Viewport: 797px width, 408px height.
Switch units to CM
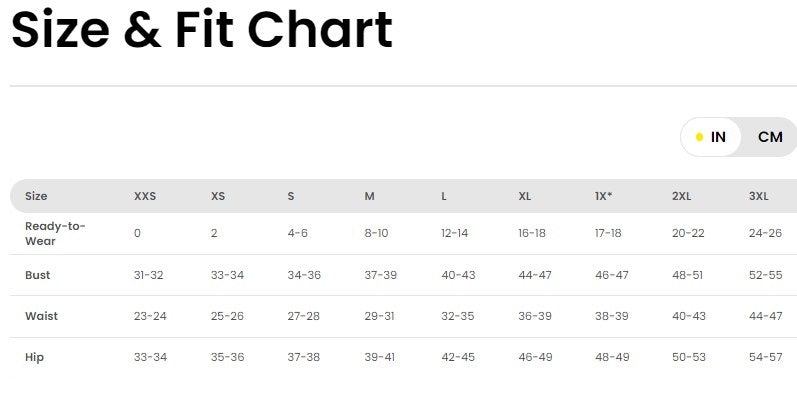coord(769,137)
